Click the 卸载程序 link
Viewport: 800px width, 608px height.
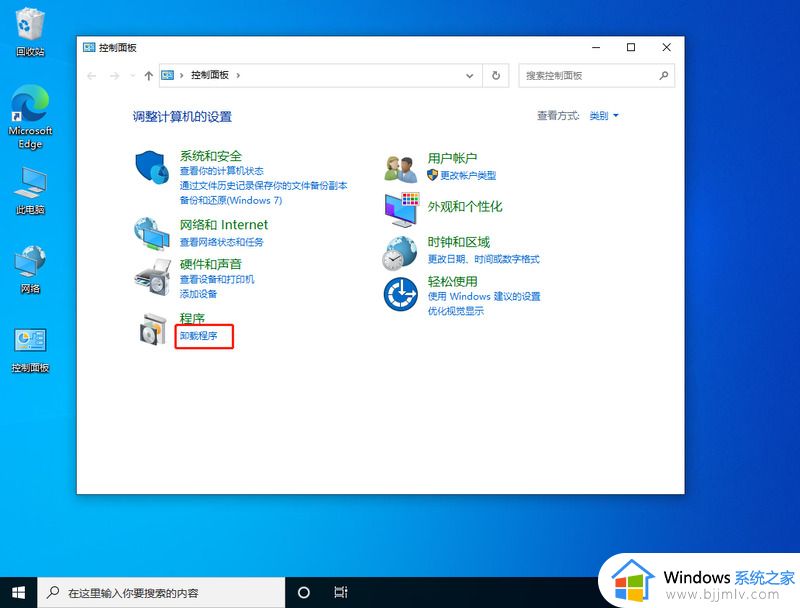point(198,336)
